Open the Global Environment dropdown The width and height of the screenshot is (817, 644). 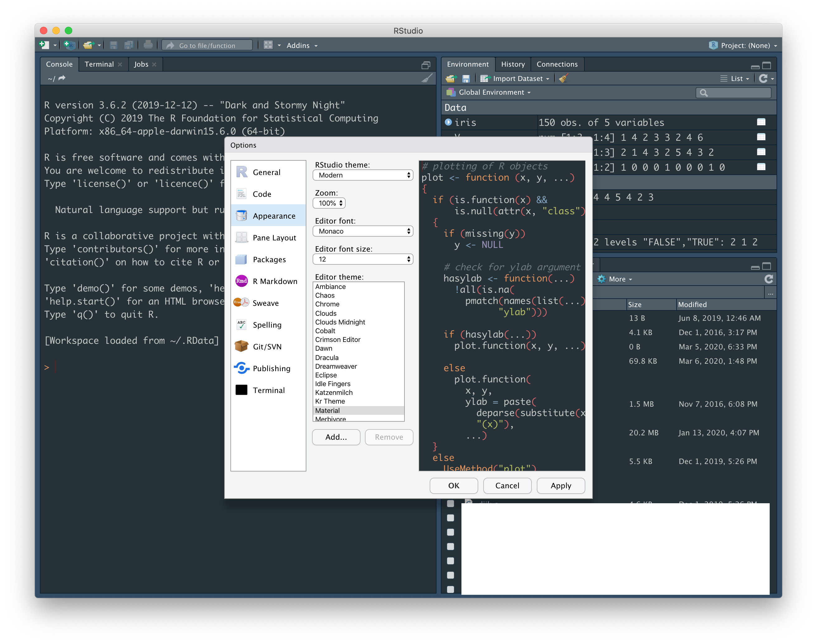(x=491, y=92)
